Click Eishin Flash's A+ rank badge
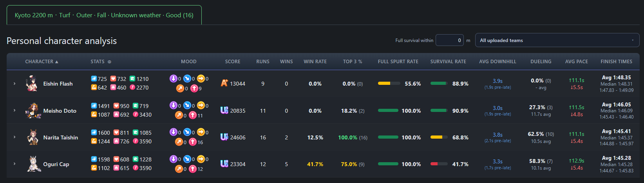 [224, 83]
